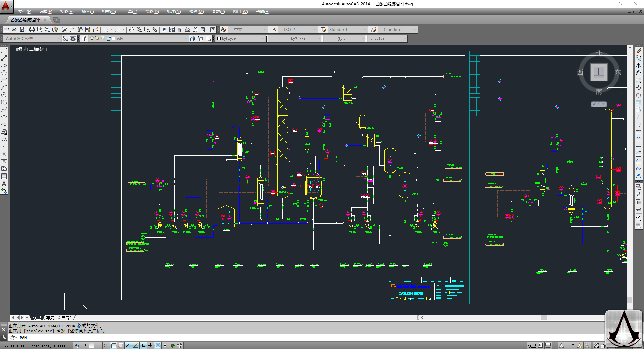Click the Plot printer icon
Image resolution: width=644 pixels, height=349 pixels.
point(32,30)
